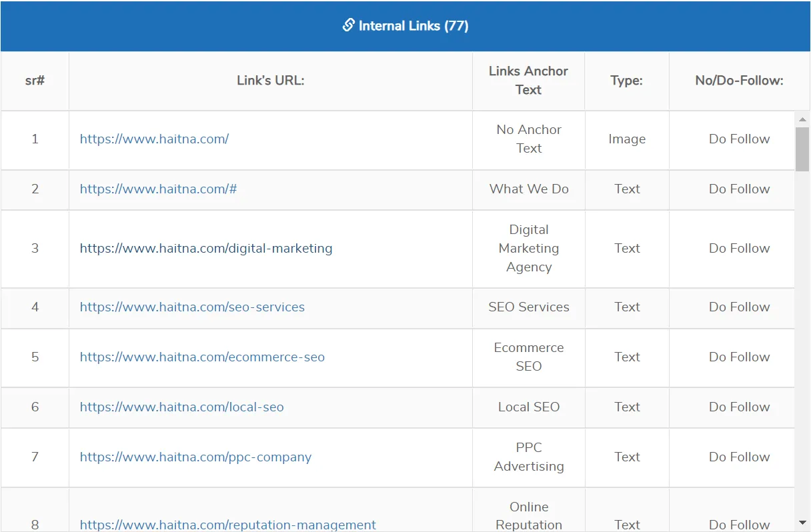Click the vertical scrollbar thumb

(x=802, y=149)
